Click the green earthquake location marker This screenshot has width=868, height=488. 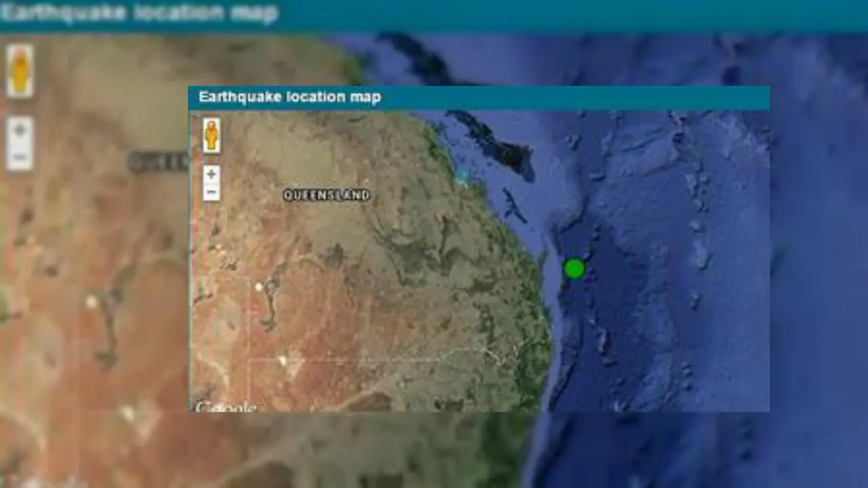pos(574,269)
